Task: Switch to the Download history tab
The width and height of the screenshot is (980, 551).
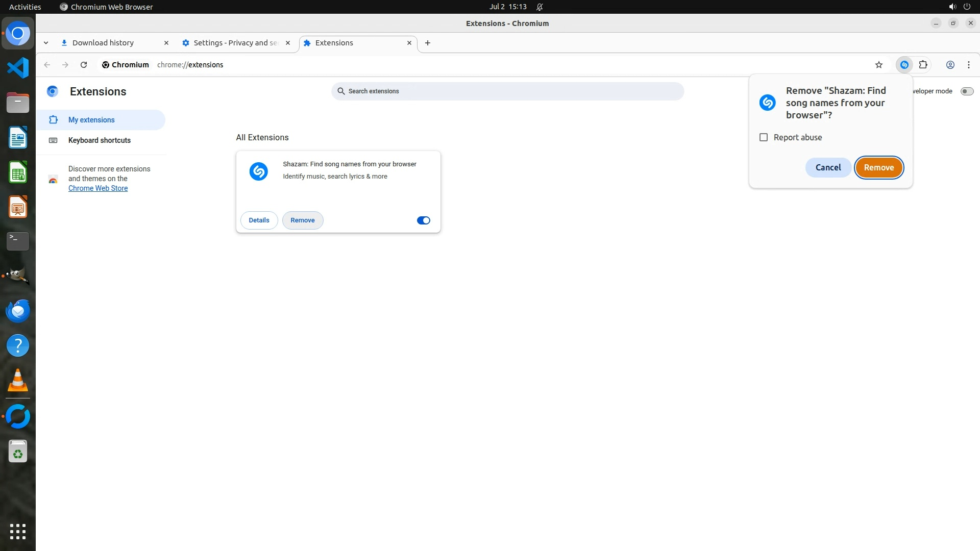Action: [x=103, y=43]
